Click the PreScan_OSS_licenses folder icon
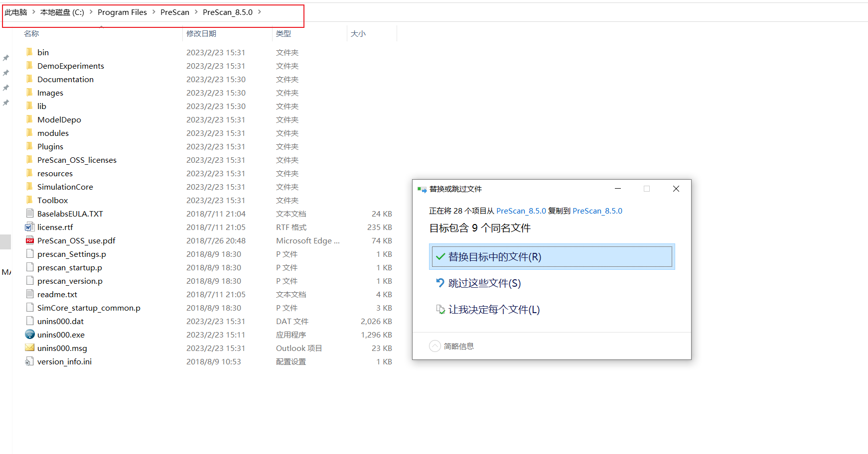This screenshot has height=454, width=868. pyautogui.click(x=29, y=159)
